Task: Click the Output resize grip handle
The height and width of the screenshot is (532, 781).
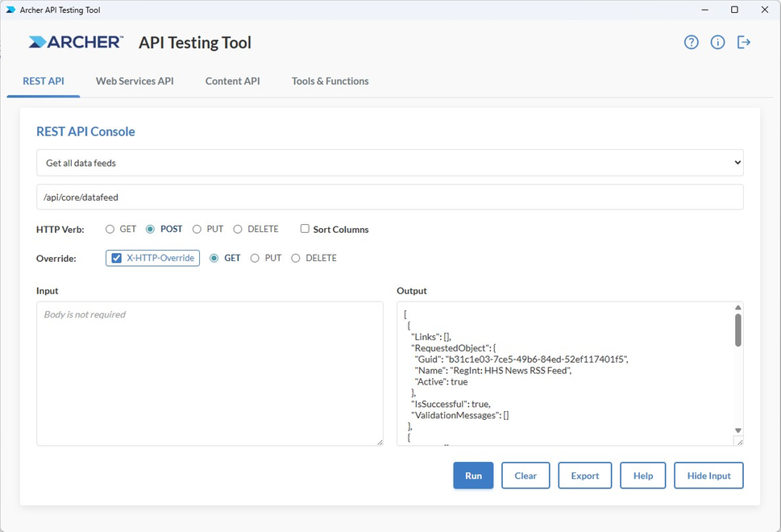Action: pos(739,442)
